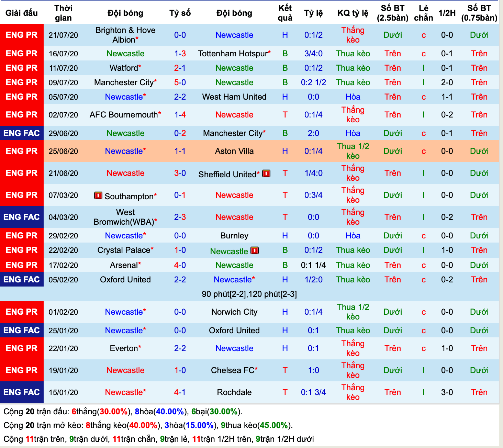This screenshot has height=448, width=503.
Task: Click 'Hòa' result in West Ham row
Action: point(353,97)
